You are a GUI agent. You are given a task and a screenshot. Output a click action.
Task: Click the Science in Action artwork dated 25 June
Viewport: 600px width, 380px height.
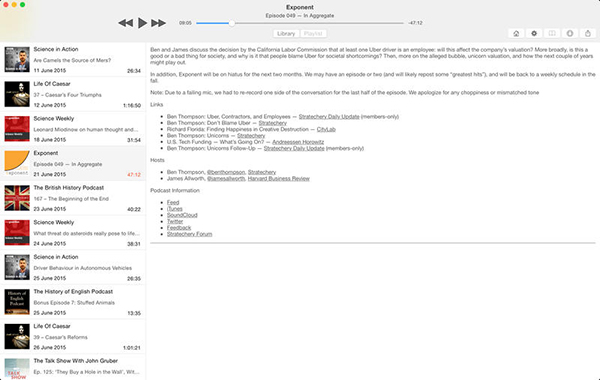17,267
